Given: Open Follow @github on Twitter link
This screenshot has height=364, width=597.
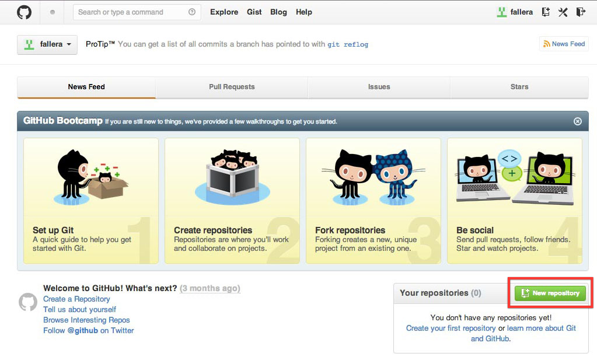Looking at the screenshot, I should point(88,331).
